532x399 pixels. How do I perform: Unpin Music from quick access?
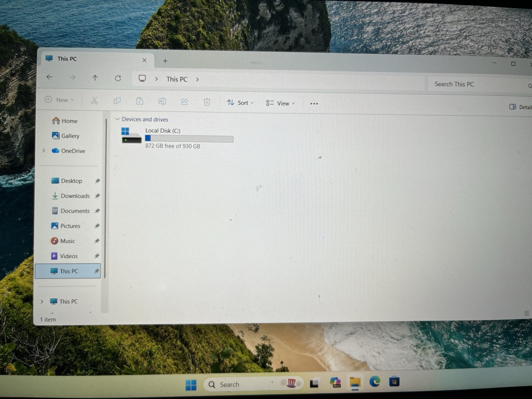pyautogui.click(x=97, y=241)
